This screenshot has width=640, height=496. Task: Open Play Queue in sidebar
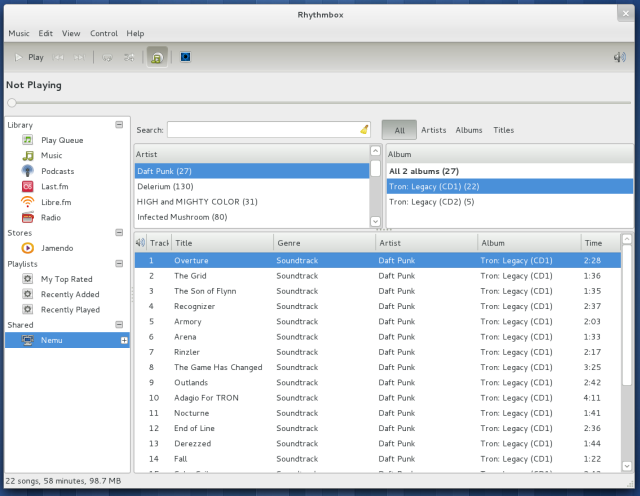62,140
